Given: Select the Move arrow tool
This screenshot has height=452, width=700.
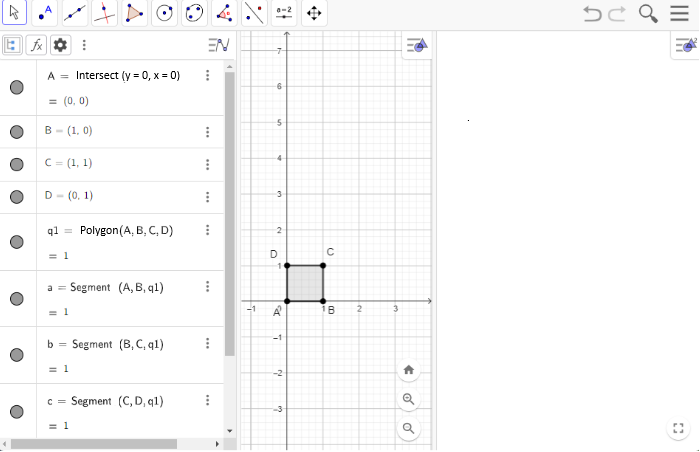Looking at the screenshot, I should [14, 14].
